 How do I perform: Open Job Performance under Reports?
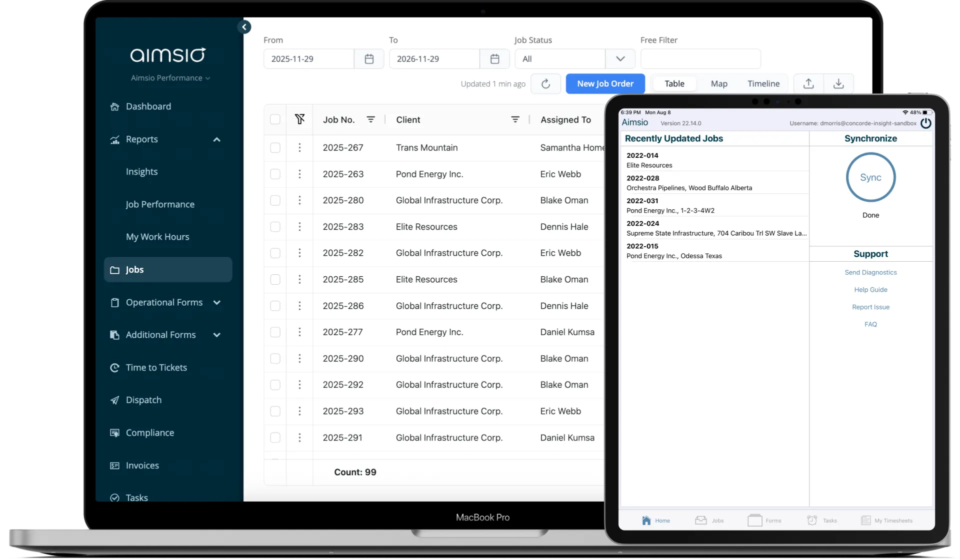tap(160, 204)
